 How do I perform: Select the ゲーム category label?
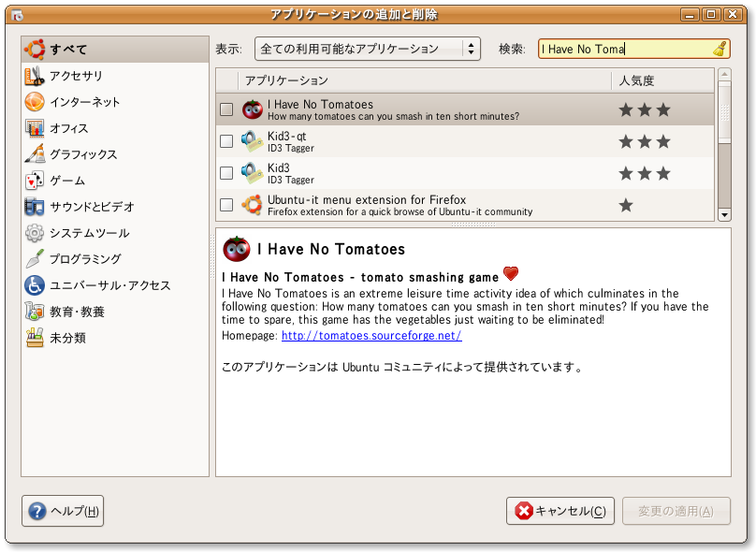[67, 181]
